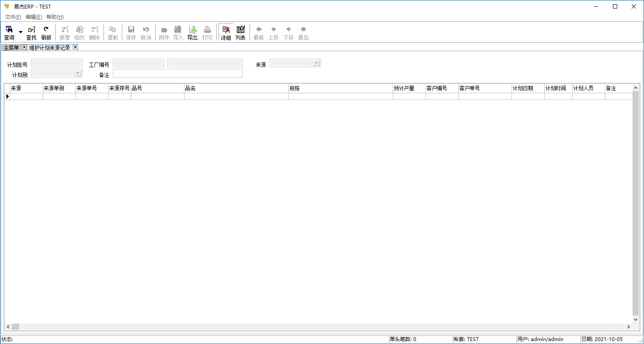Click the 查询 (Query) toolbar icon
The height and width of the screenshot is (344, 644).
click(x=9, y=32)
